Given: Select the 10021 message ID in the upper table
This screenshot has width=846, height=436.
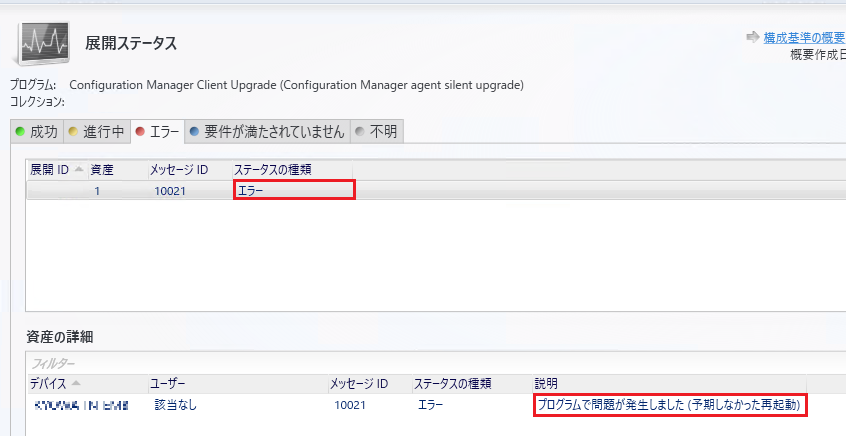Looking at the screenshot, I should pos(170,191).
